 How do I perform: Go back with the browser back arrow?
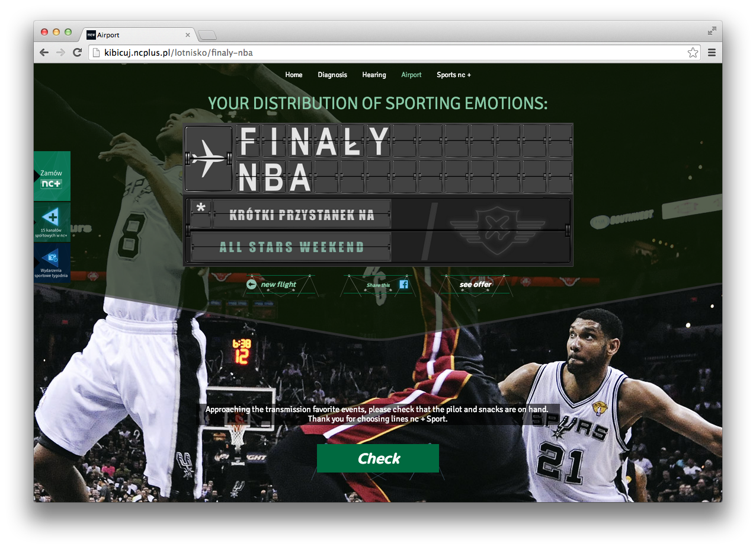[44, 53]
